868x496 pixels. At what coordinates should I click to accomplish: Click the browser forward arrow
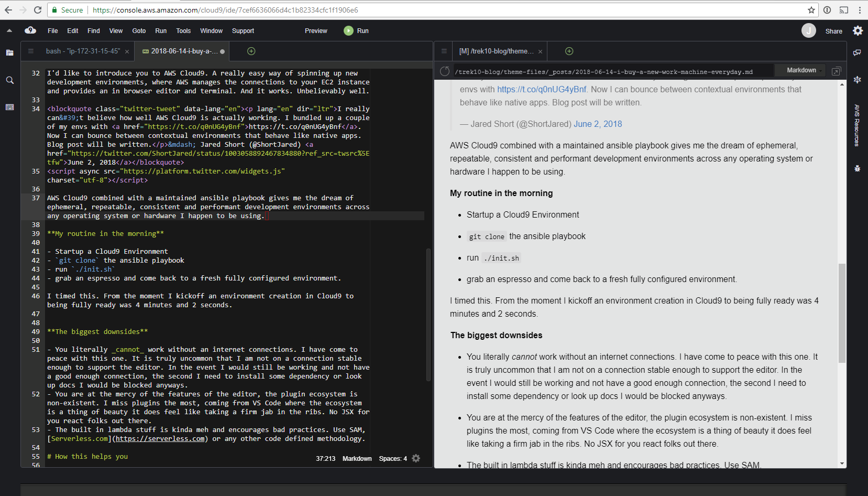coord(23,10)
